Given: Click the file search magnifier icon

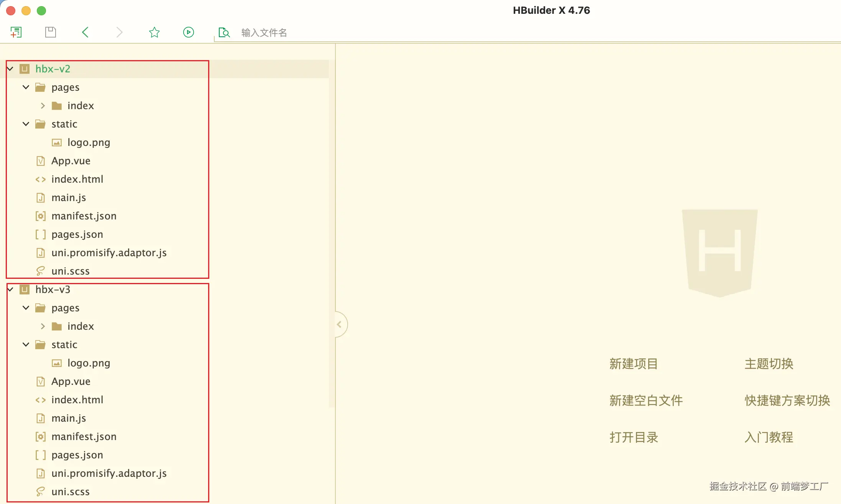Looking at the screenshot, I should (x=224, y=33).
